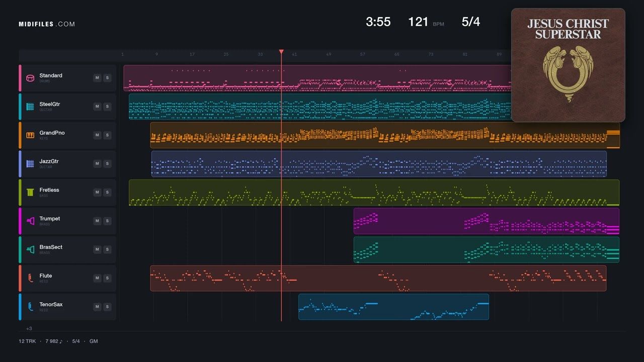The width and height of the screenshot is (644, 362).
Task: Click the TenorSax track name
Action: coord(51,304)
